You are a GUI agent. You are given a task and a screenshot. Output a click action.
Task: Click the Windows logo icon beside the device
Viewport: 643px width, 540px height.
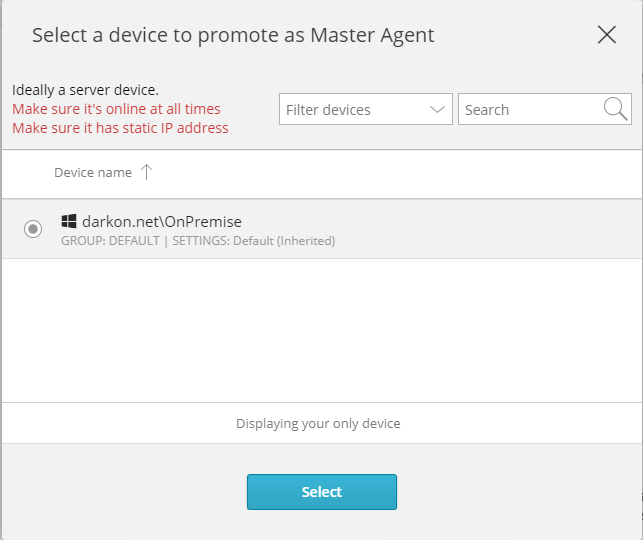pos(69,221)
